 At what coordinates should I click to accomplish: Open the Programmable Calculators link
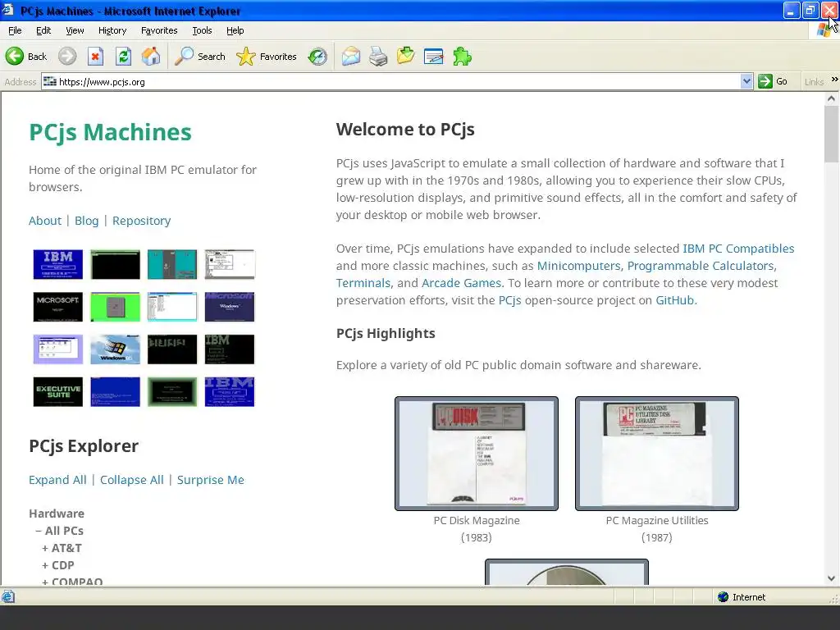click(701, 266)
